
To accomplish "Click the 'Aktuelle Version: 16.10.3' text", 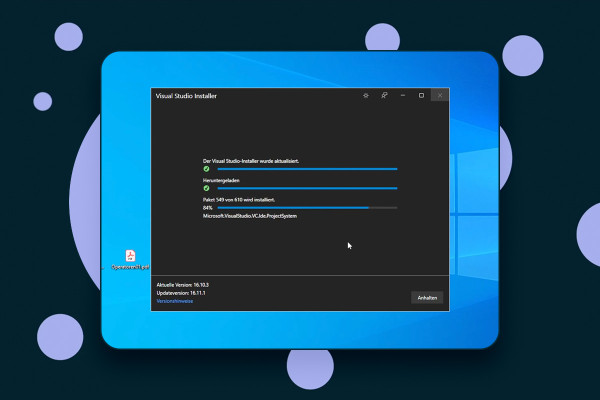I will [183, 285].
